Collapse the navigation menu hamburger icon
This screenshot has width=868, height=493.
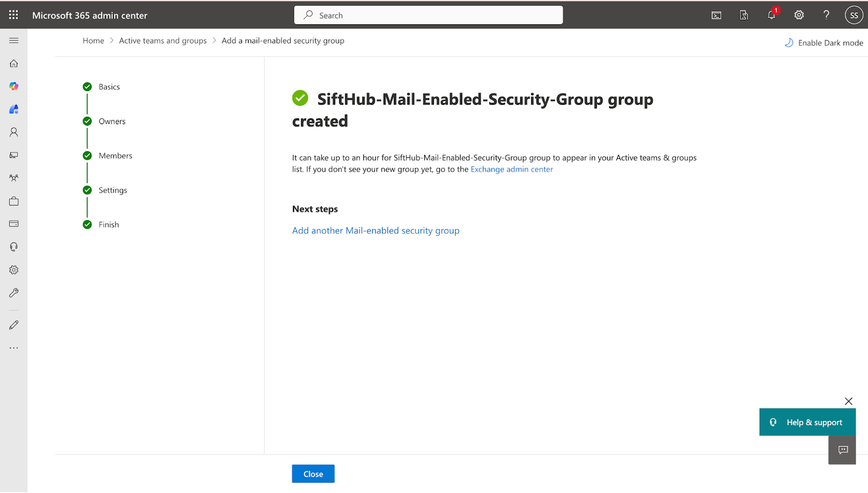(14, 41)
